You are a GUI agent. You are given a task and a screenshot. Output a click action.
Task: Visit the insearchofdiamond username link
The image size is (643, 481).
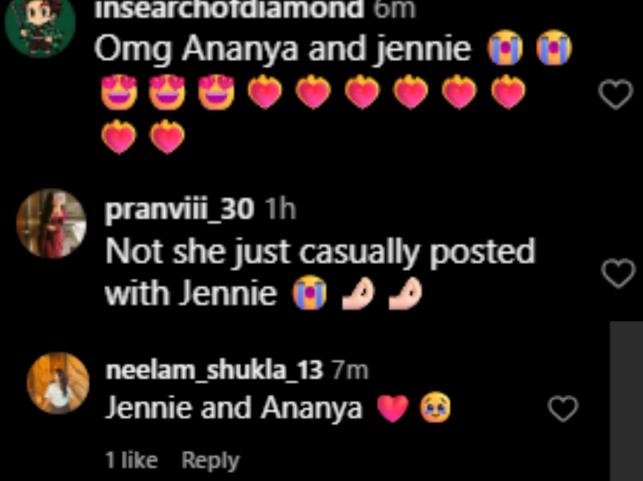(x=229, y=9)
